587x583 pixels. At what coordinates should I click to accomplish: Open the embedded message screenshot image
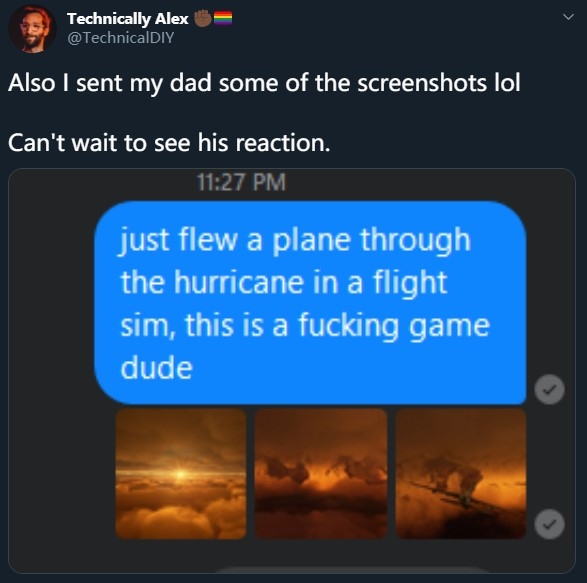(292, 371)
